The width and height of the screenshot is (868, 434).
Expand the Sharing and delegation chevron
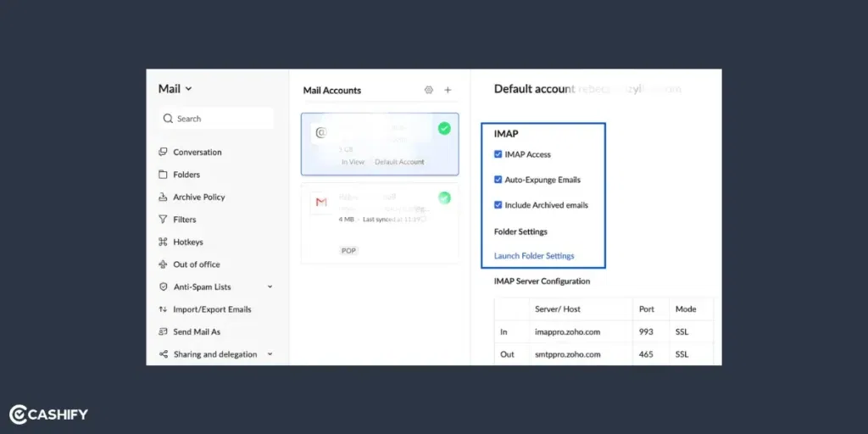tap(270, 354)
